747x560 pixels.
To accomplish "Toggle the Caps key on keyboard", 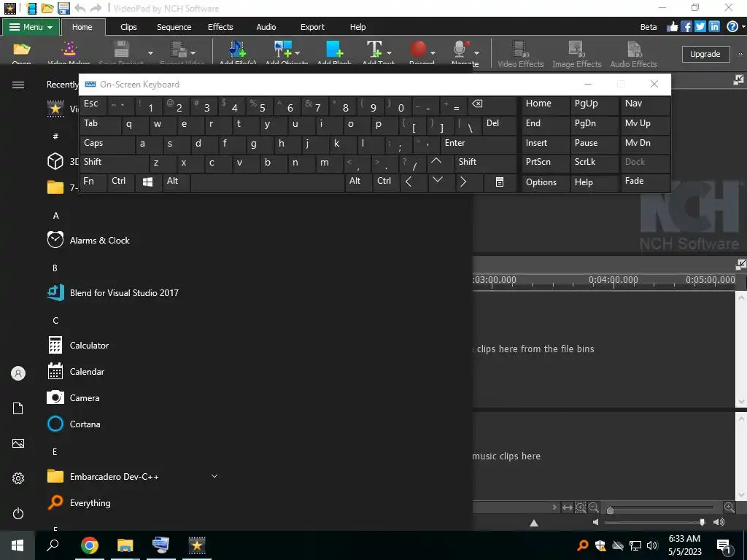I will pyautogui.click(x=107, y=144).
